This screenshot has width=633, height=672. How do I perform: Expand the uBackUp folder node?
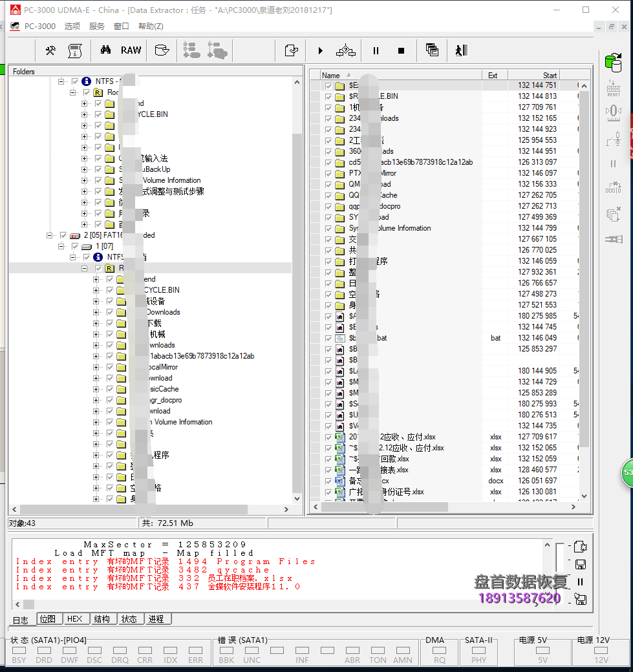point(84,169)
